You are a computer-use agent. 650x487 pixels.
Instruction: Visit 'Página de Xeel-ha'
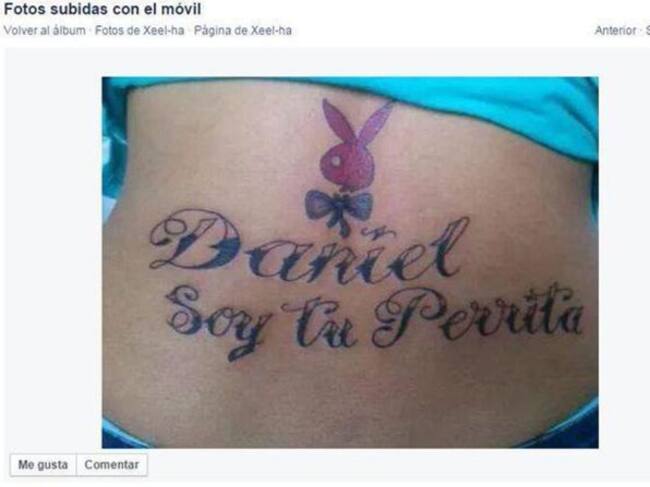coord(243,31)
